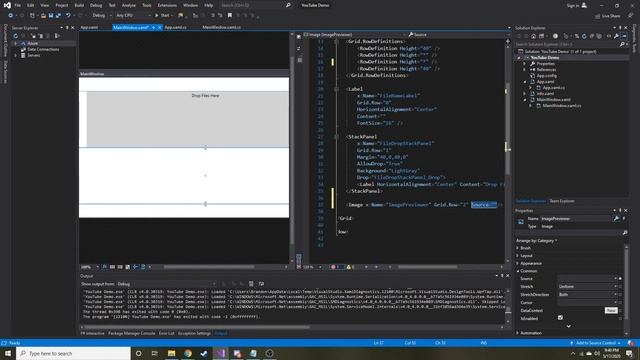Open the Build menu

point(79,5)
